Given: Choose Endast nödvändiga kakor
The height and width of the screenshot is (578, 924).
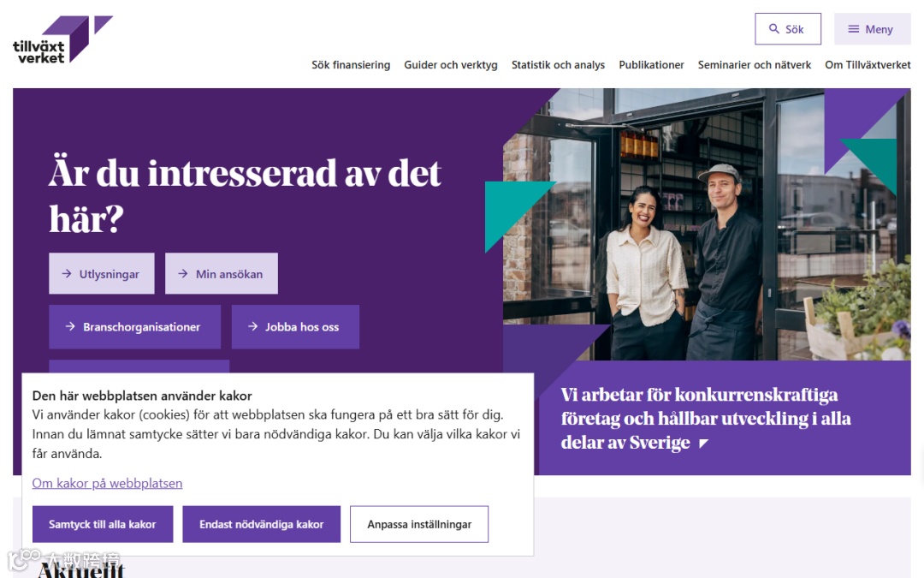Looking at the screenshot, I should click(x=262, y=524).
